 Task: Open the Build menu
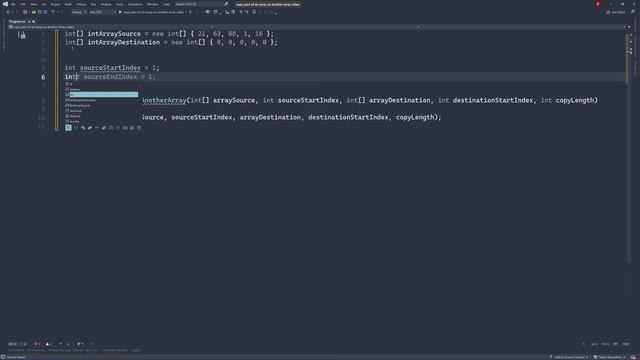click(x=68, y=4)
